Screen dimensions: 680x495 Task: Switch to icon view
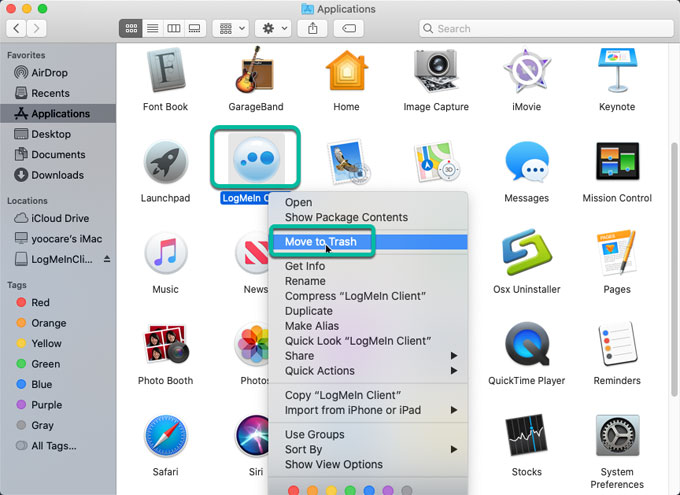point(131,29)
